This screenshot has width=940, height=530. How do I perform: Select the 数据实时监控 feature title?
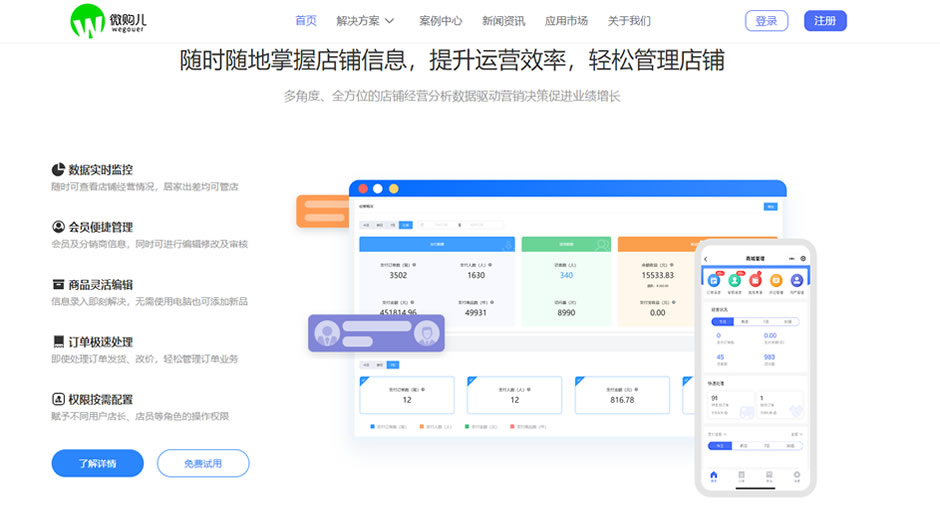coord(100,170)
